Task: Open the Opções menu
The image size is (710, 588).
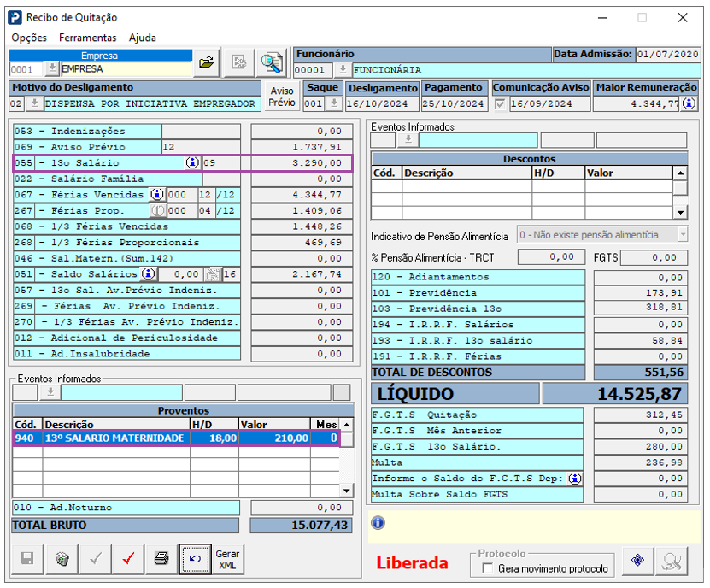Action: pos(29,38)
